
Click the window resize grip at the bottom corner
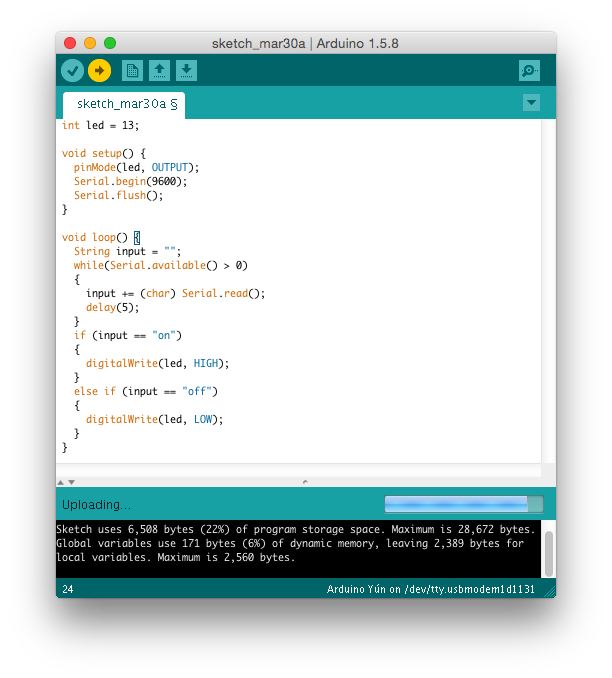[550, 592]
